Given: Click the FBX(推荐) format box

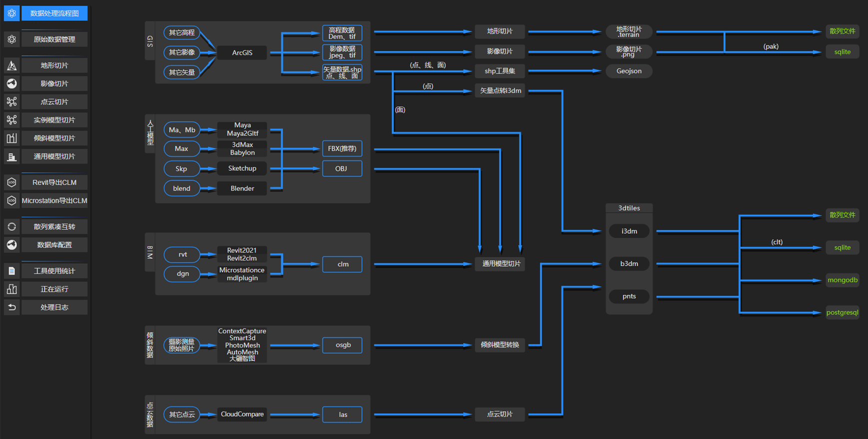Looking at the screenshot, I should click(342, 149).
